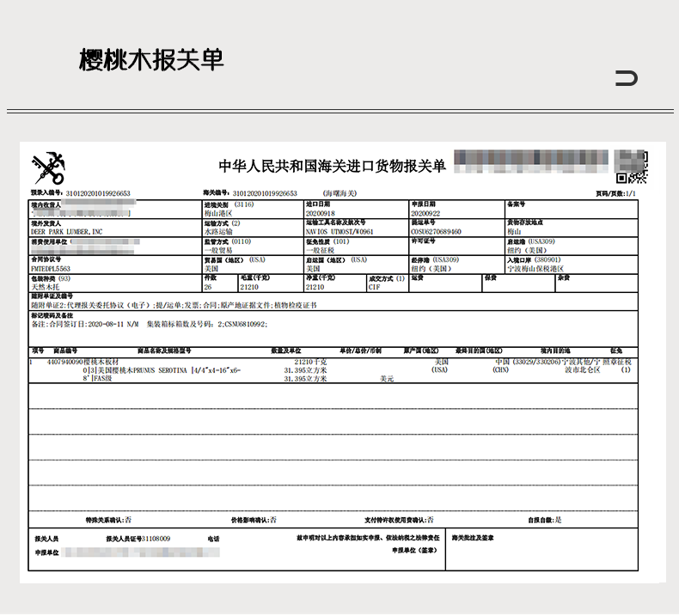Select the 樱桃木报关单 heading
679x616 pixels.
pyautogui.click(x=151, y=60)
